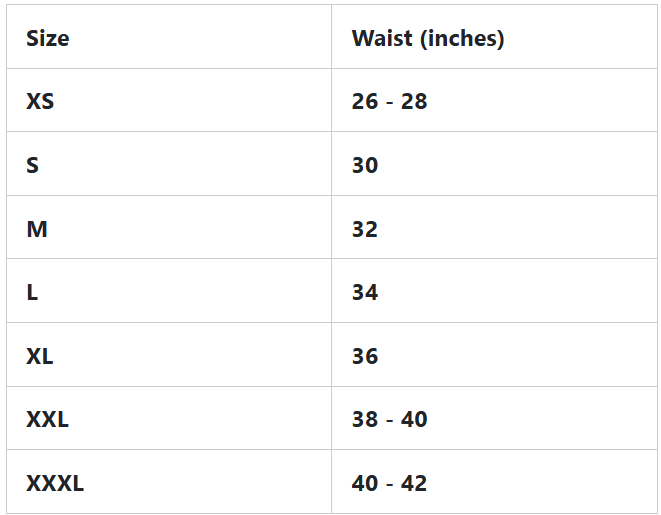This screenshot has width=661, height=515.
Task: Select the XXXL size cell
Action: 55,484
